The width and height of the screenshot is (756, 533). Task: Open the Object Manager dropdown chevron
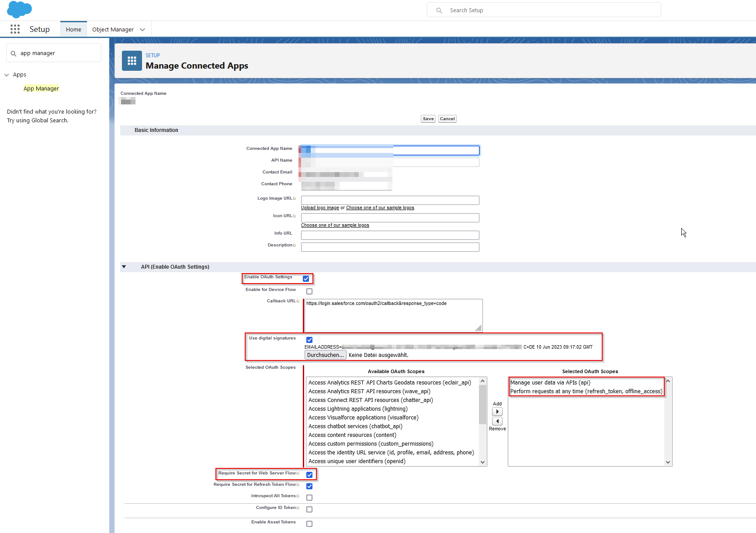[142, 29]
